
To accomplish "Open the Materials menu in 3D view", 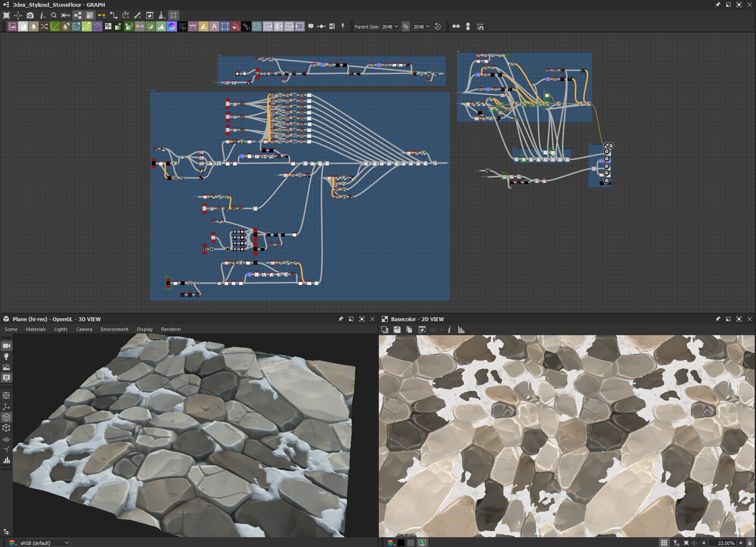I will pyautogui.click(x=36, y=329).
